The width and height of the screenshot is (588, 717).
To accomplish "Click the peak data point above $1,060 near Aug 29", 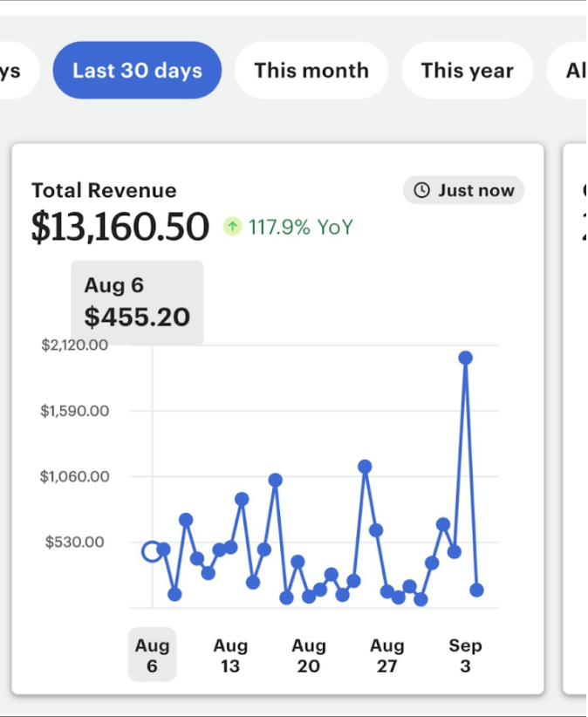I will click(365, 467).
